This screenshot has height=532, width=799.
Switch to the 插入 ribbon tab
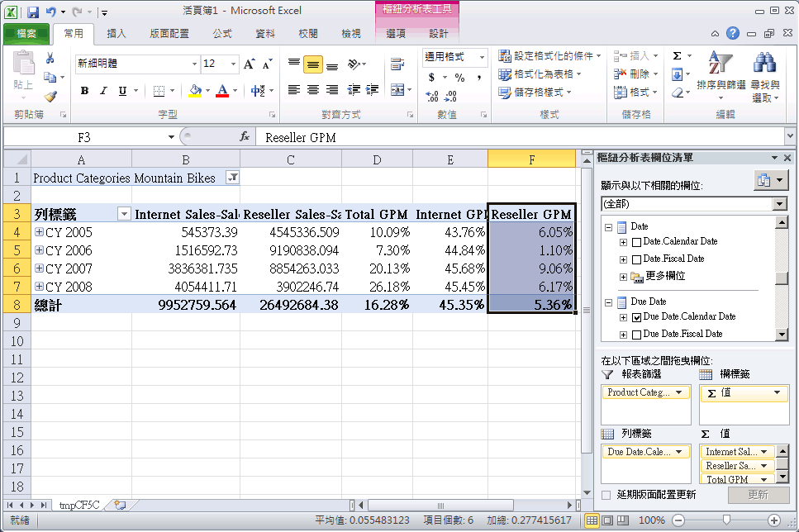pos(117,34)
